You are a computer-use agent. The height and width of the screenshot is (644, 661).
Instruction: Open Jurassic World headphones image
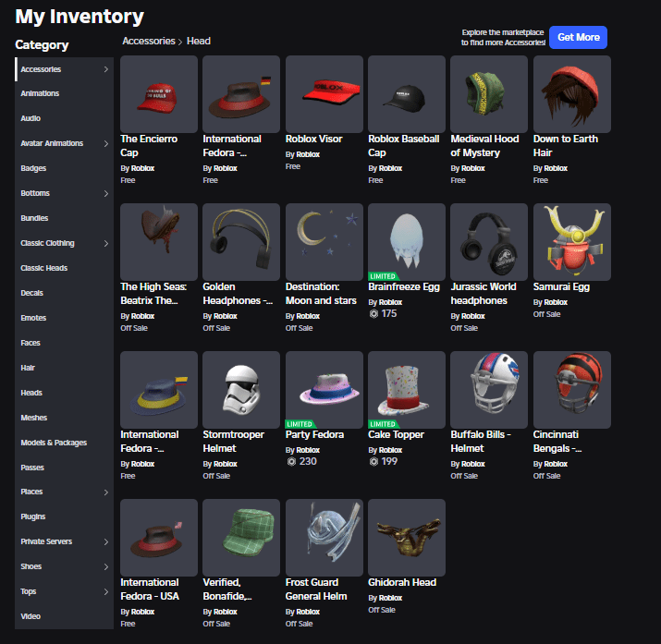point(489,242)
